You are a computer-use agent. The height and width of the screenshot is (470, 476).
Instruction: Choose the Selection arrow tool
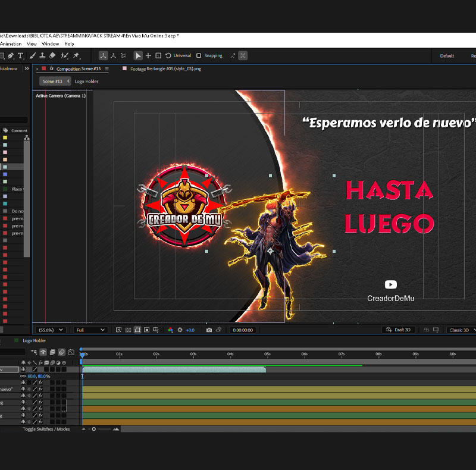point(138,55)
